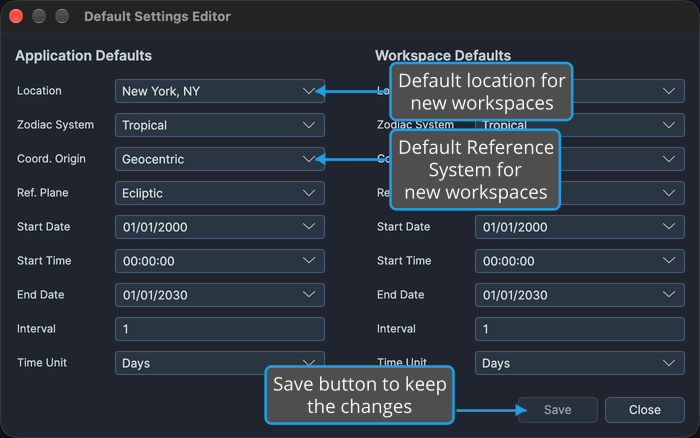Open Application Defaults Ref. Plane dropdown

click(x=220, y=193)
